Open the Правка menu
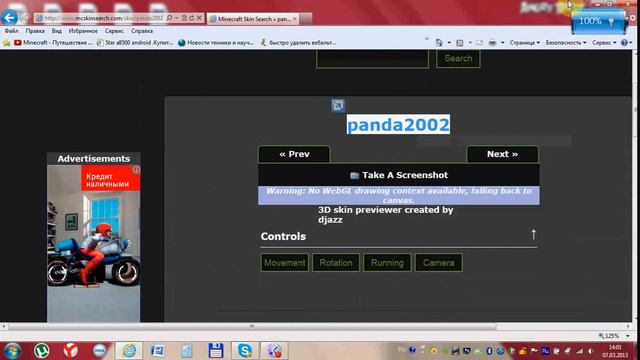The height and width of the screenshot is (360, 640). 35,31
